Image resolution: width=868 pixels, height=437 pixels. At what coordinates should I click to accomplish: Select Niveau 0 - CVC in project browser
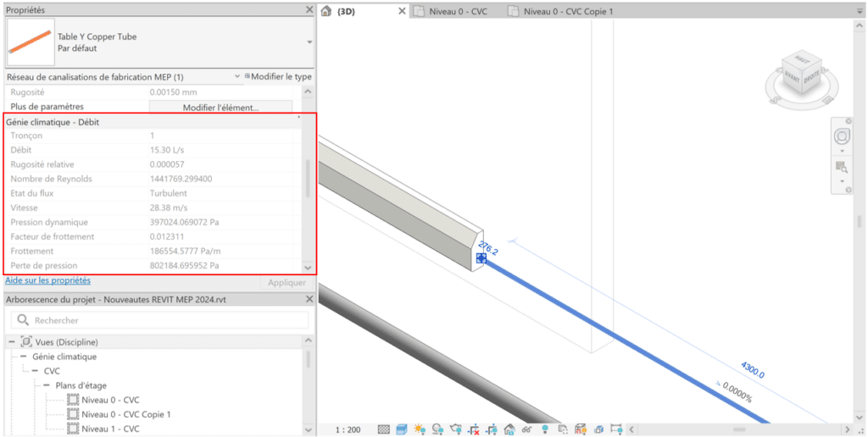(110, 400)
